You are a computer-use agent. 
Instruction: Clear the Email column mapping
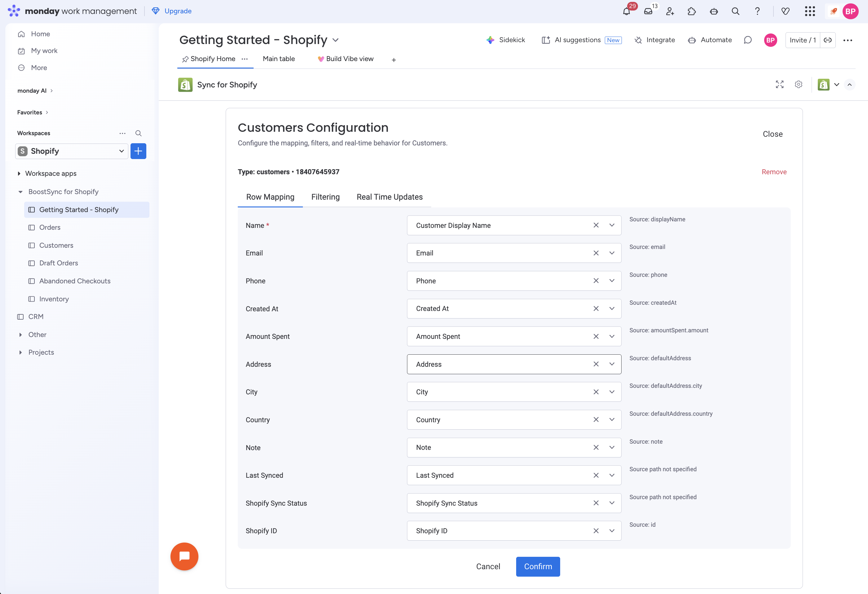(596, 253)
